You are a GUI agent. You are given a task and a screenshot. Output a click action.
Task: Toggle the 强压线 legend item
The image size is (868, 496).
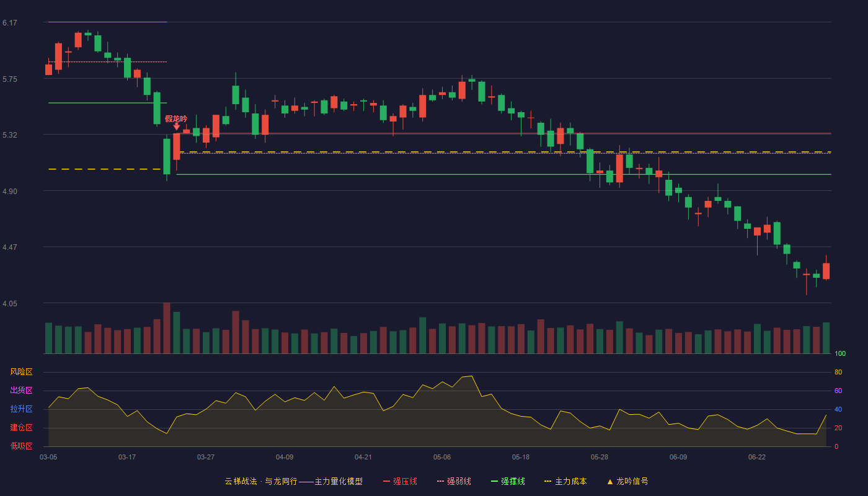[x=400, y=481]
